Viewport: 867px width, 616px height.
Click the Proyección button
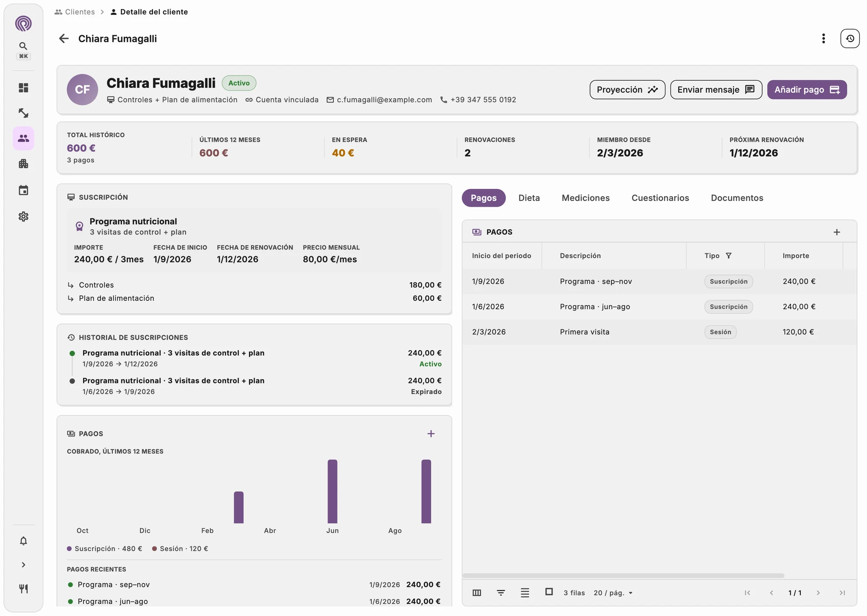[627, 90]
